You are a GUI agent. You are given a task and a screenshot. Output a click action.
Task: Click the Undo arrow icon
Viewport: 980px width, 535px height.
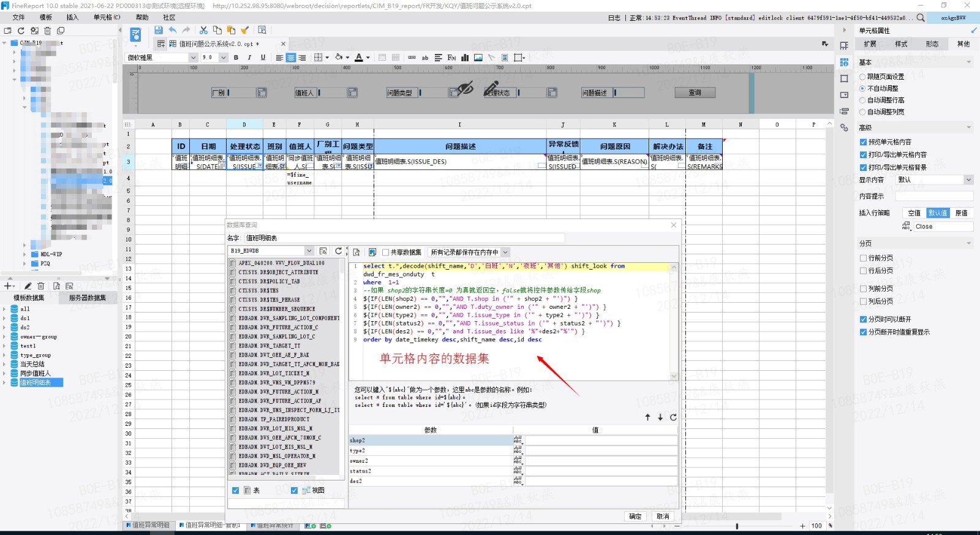pyautogui.click(x=173, y=30)
